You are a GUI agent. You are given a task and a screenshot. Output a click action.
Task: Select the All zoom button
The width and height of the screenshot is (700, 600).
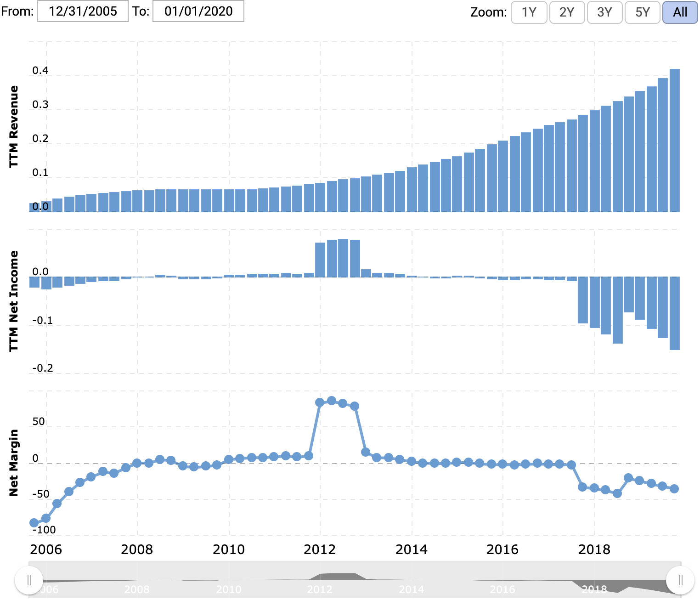[680, 12]
